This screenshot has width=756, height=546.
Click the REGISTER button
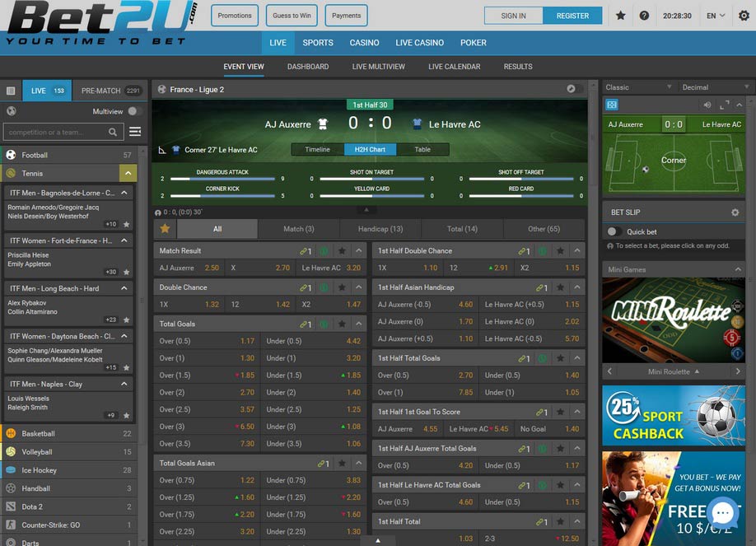(572, 16)
